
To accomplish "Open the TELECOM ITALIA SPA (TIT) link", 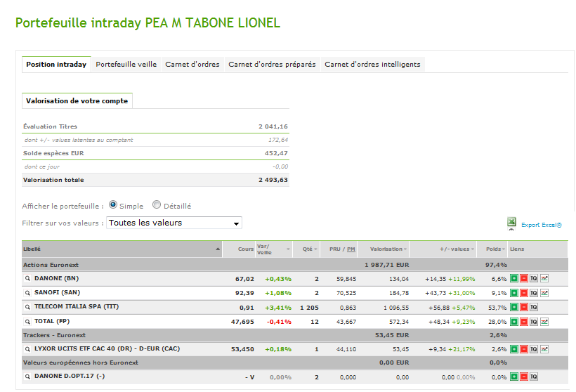I will click(x=77, y=306).
